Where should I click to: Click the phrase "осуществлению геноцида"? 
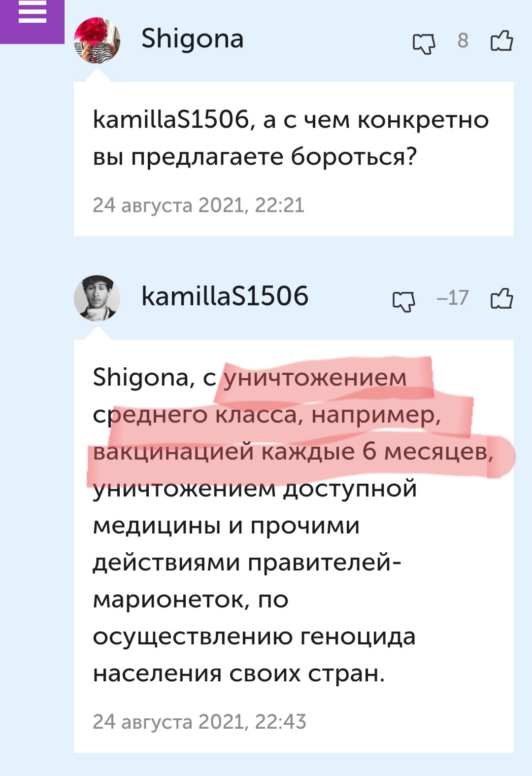click(254, 636)
